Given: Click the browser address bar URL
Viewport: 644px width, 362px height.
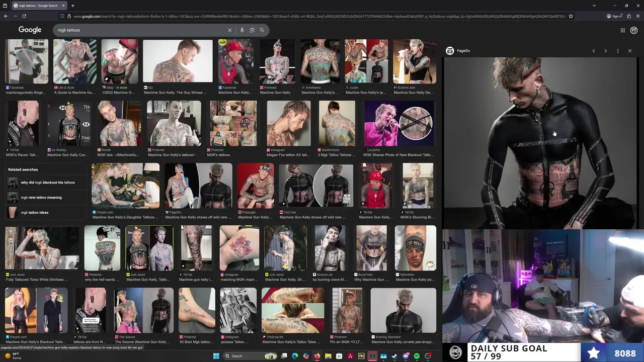Looking at the screenshot, I should pos(317,16).
